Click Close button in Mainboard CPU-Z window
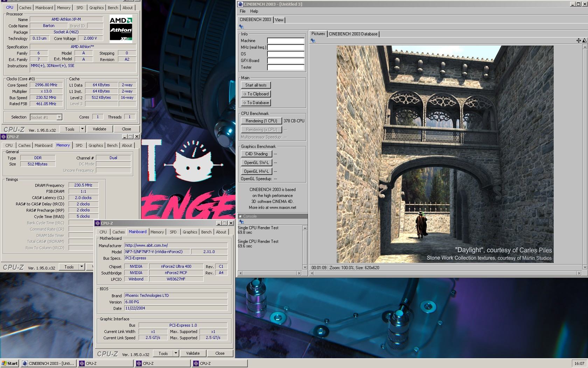This screenshot has height=368, width=588. coord(220,353)
